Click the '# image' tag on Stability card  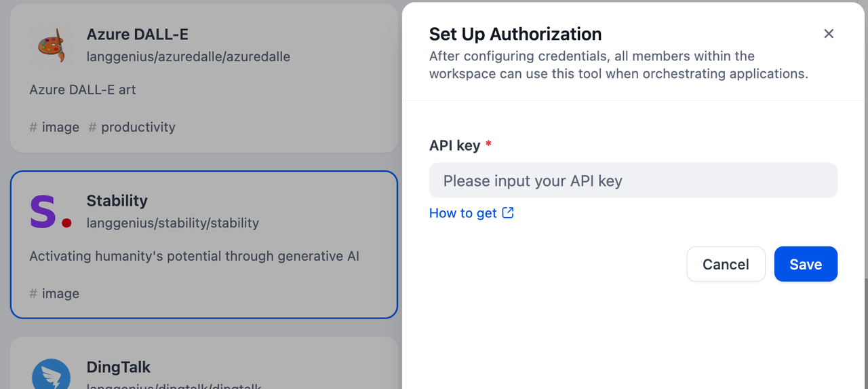[54, 293]
